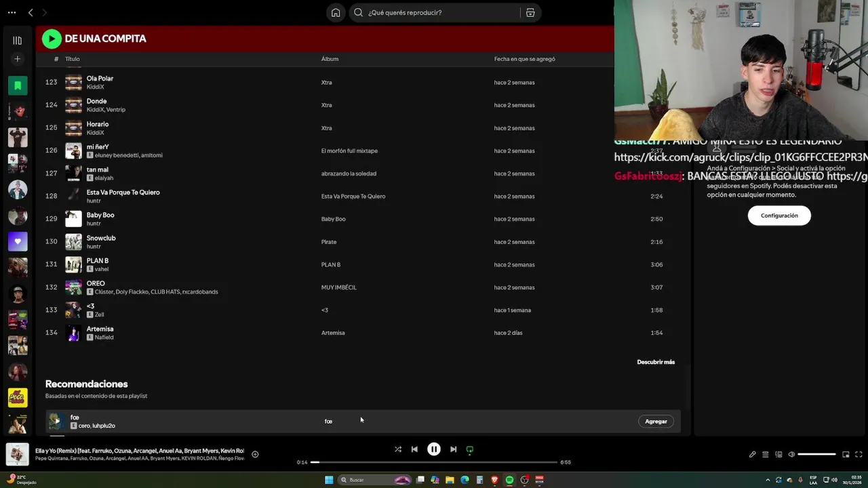Expand the system tray hidden icons chevron
This screenshot has width=868, height=488.
[768, 480]
